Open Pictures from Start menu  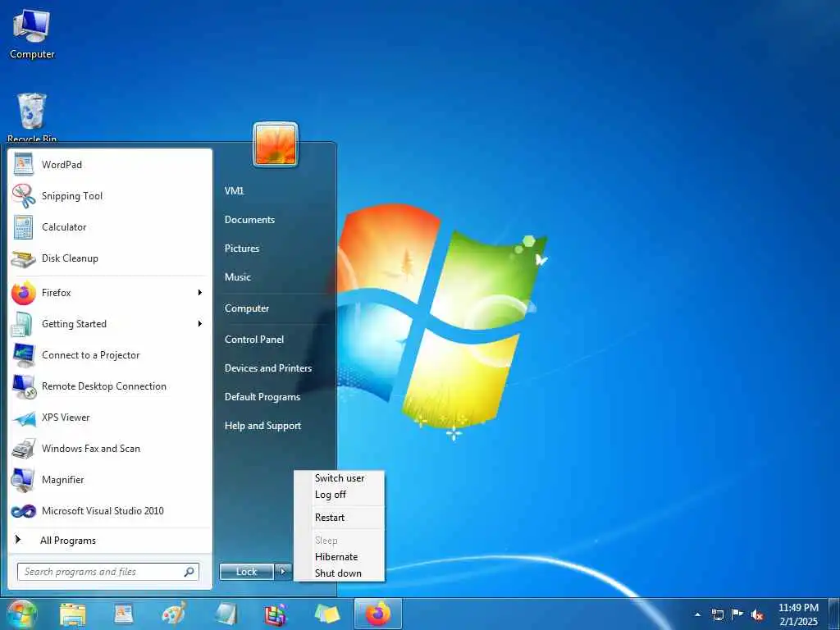[242, 249]
